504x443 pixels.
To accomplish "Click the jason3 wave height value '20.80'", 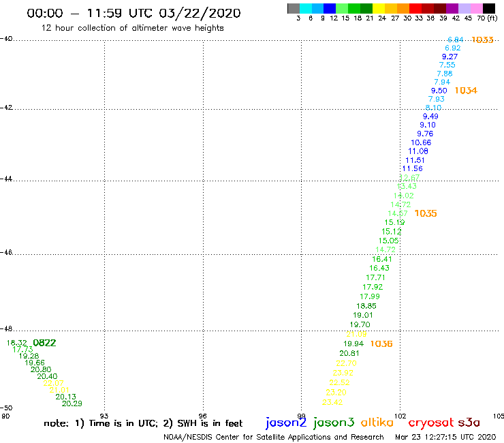I will 41,369.
